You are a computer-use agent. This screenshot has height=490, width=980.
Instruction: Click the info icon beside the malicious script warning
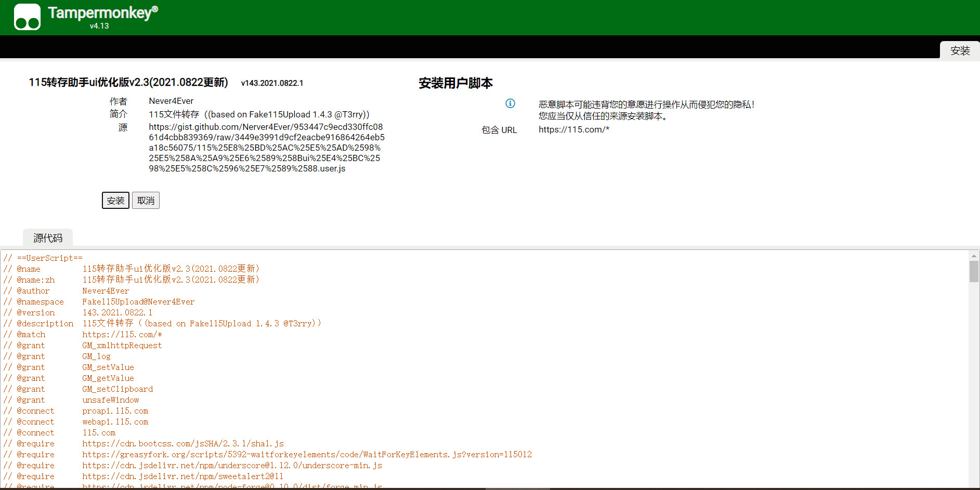[x=511, y=103]
